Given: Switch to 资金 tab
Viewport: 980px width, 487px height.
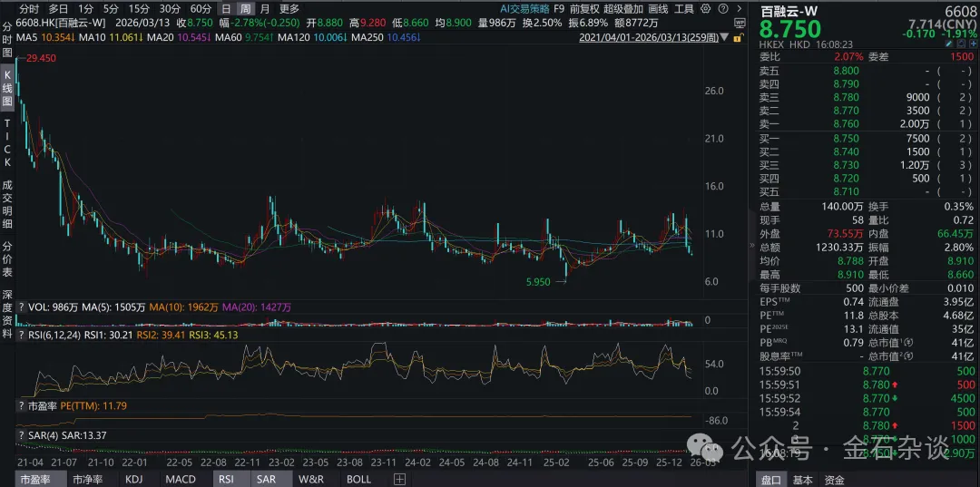Looking at the screenshot, I should 835,480.
